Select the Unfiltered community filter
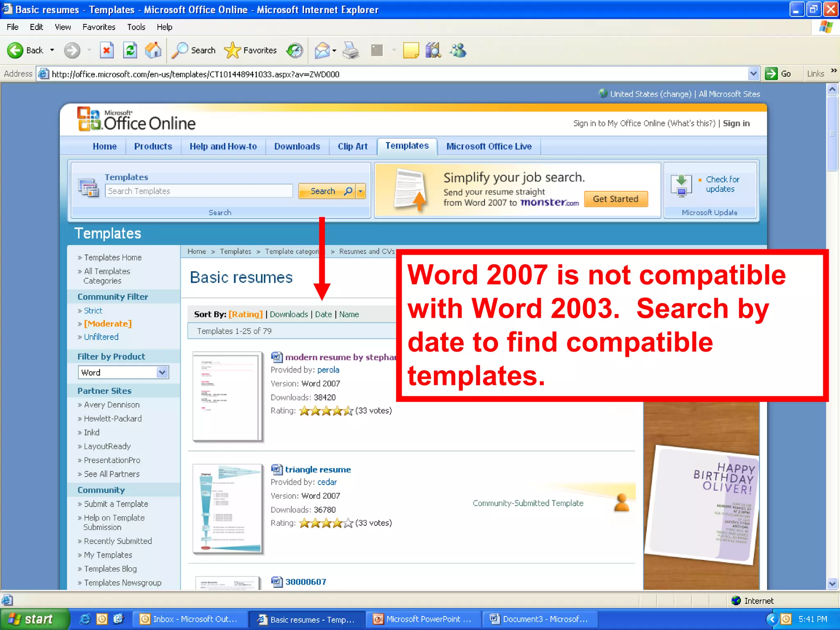Screen dimensions: 840x630 coord(101,337)
